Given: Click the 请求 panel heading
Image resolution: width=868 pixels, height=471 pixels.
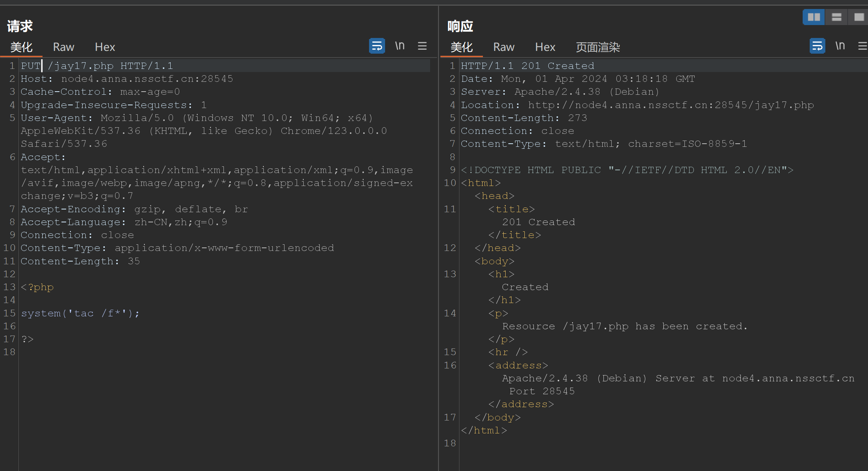Looking at the screenshot, I should [x=20, y=26].
